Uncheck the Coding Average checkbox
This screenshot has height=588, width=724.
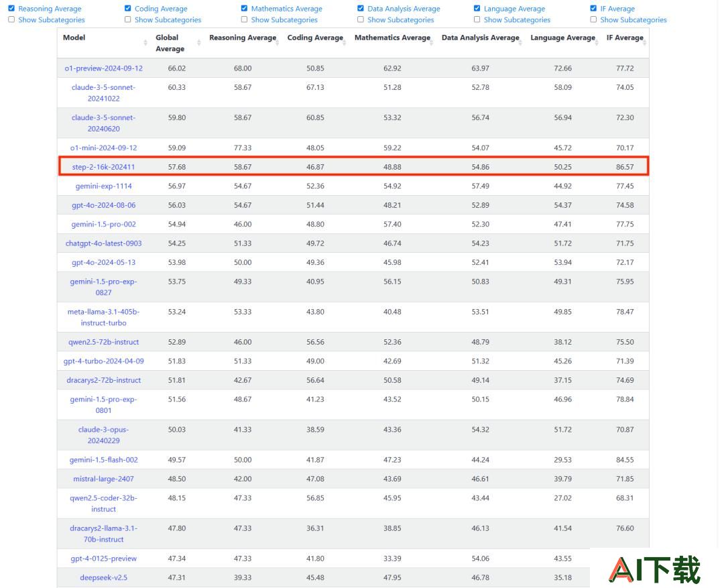pos(128,8)
